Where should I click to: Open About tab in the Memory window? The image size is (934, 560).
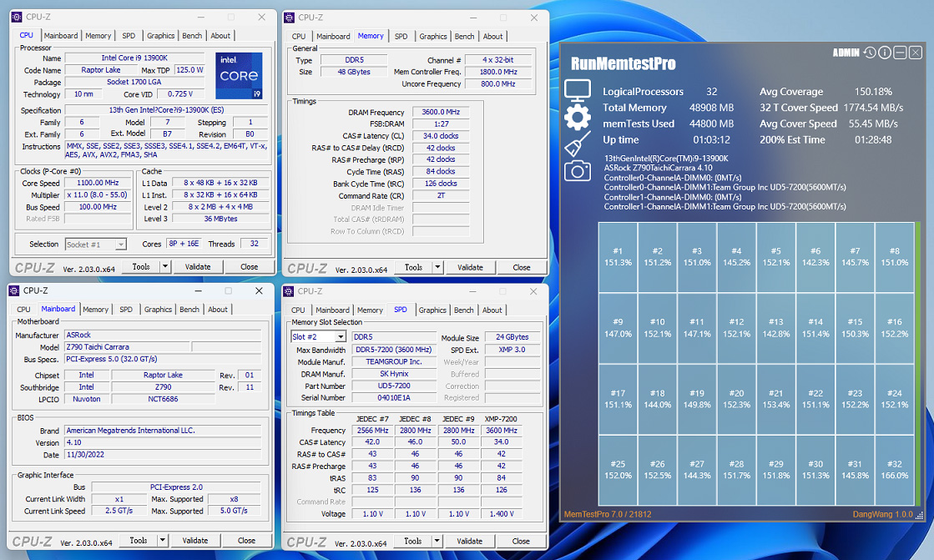coord(493,37)
